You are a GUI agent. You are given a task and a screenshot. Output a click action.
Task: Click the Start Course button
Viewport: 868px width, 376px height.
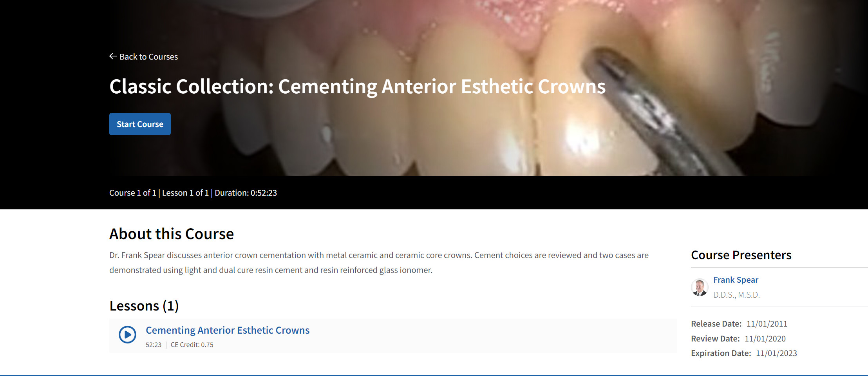coord(140,124)
